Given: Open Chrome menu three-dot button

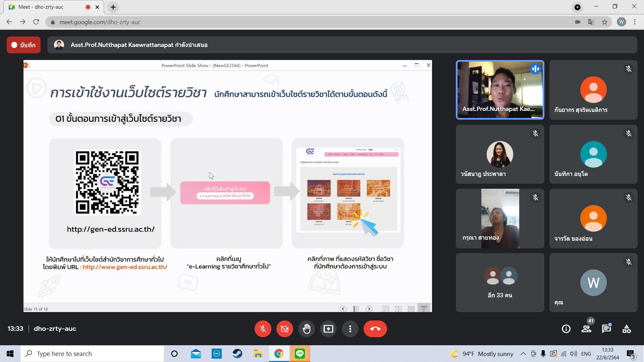Looking at the screenshot, I should (635, 22).
